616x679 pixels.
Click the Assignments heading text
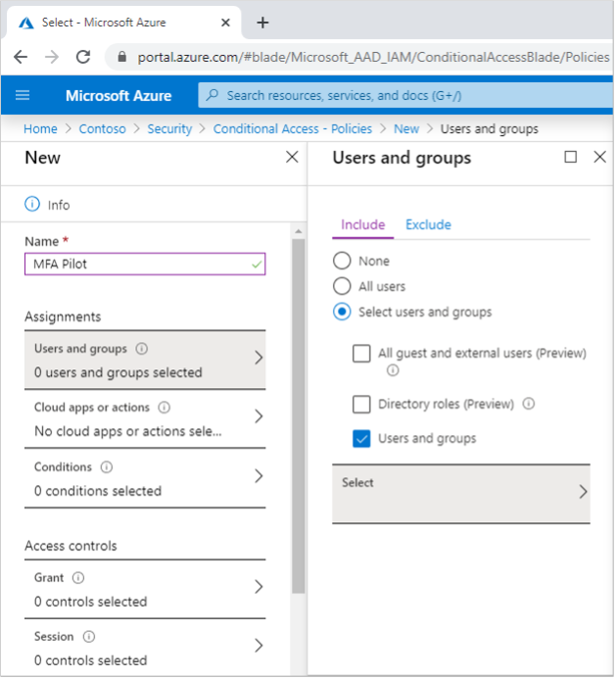click(63, 317)
